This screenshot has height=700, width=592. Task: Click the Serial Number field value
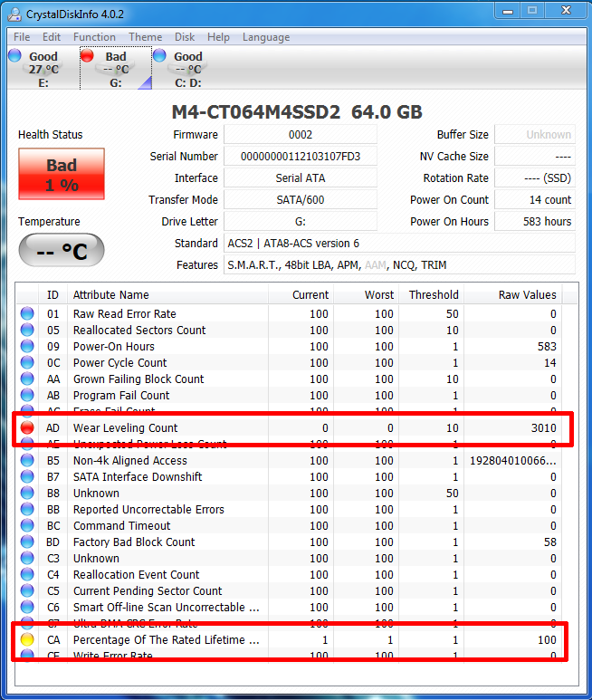301,157
